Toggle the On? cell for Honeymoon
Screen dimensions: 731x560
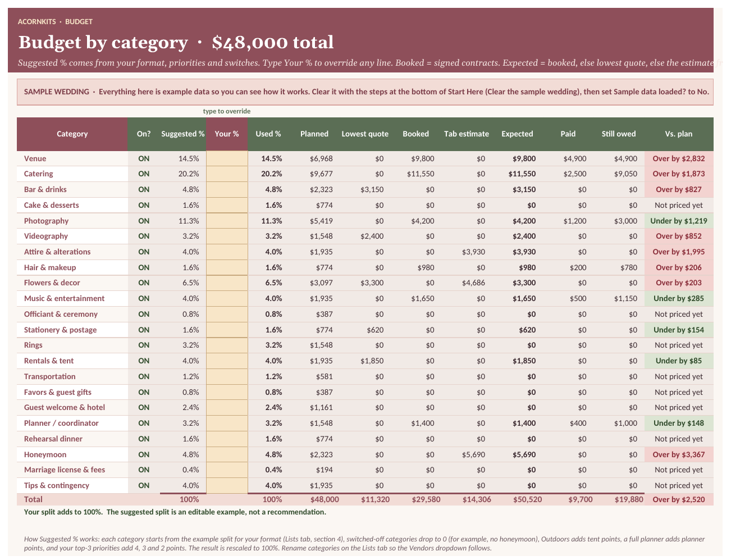pyautogui.click(x=144, y=454)
